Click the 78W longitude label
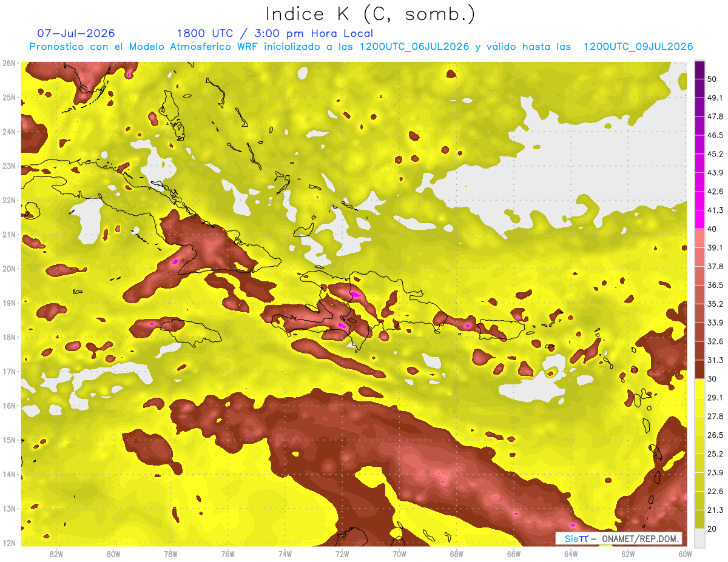Image resolution: width=728 pixels, height=562 pixels. click(x=170, y=554)
